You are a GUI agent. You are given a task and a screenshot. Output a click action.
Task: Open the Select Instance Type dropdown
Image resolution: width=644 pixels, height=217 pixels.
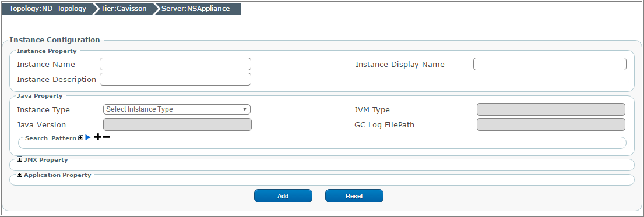(x=177, y=109)
